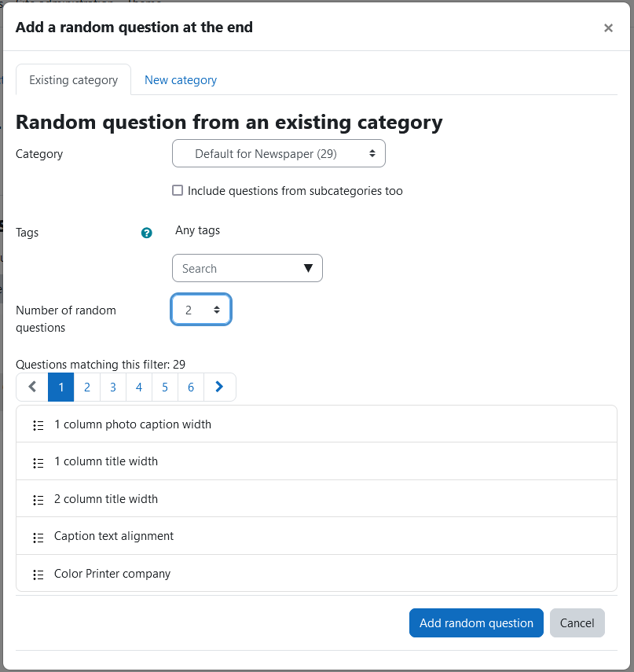Click the Cancel button

(x=577, y=622)
